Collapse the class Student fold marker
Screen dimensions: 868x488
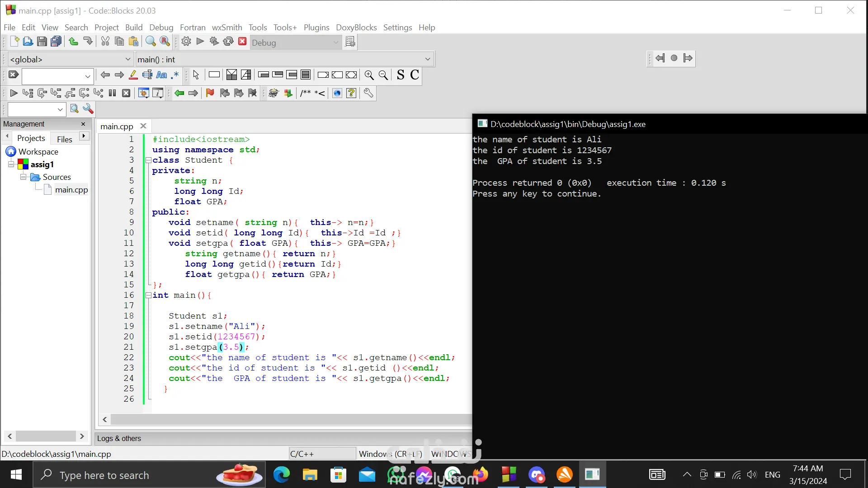148,160
